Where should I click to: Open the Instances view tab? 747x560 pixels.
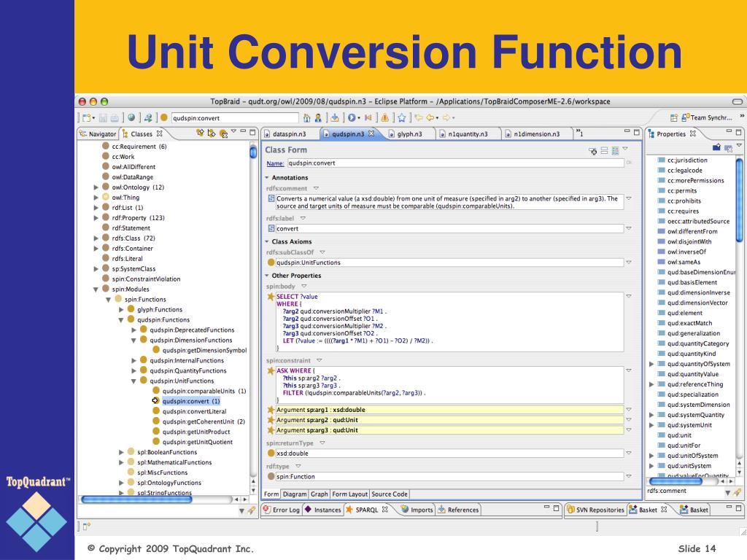[323, 510]
